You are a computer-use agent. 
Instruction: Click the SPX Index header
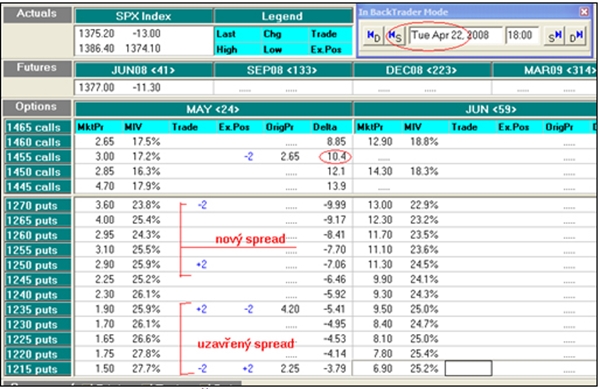143,16
